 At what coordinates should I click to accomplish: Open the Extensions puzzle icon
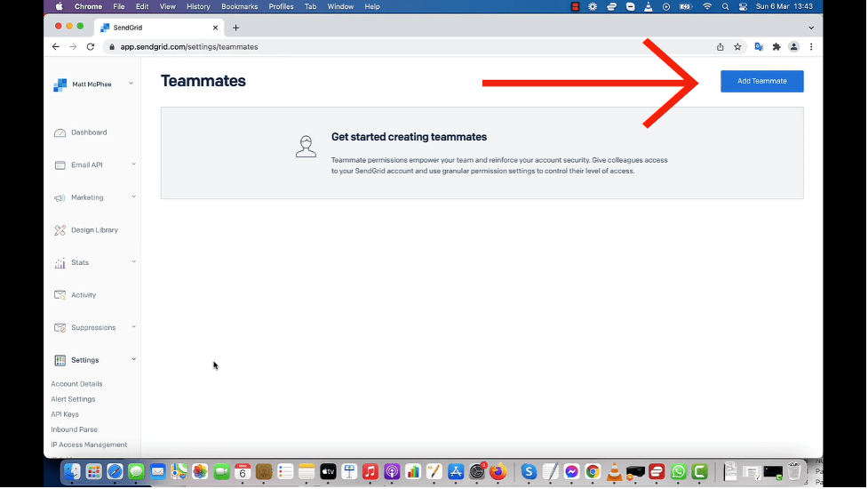pyautogui.click(x=777, y=47)
